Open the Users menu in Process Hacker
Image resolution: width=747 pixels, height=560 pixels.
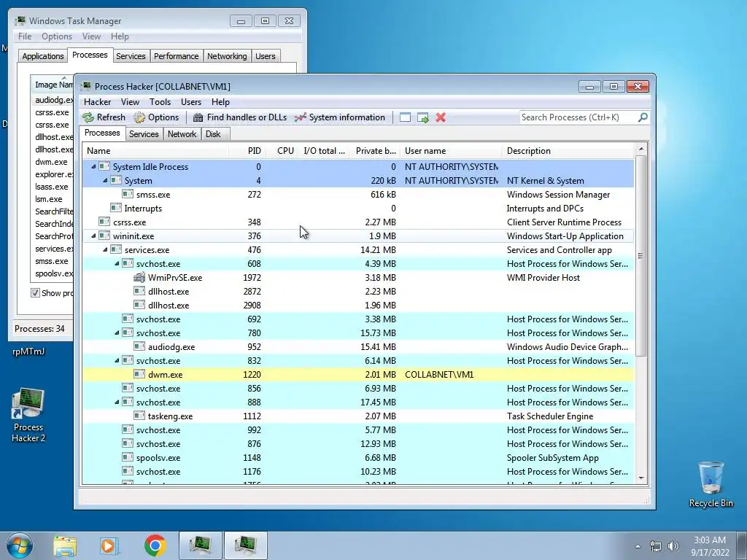[190, 102]
